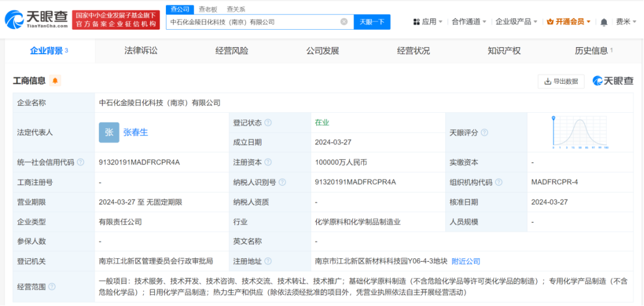Click the Tianyancha logo in header

coord(36,19)
